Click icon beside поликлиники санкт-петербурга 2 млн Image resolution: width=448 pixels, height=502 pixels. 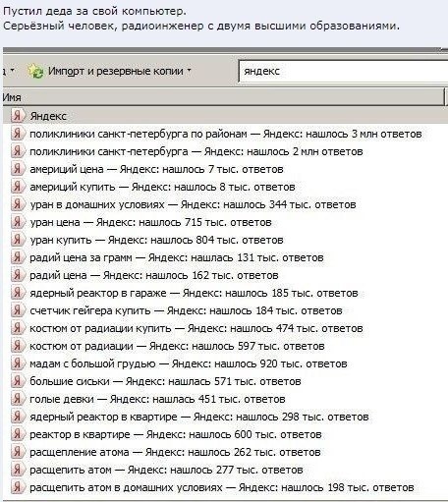(x=18, y=151)
